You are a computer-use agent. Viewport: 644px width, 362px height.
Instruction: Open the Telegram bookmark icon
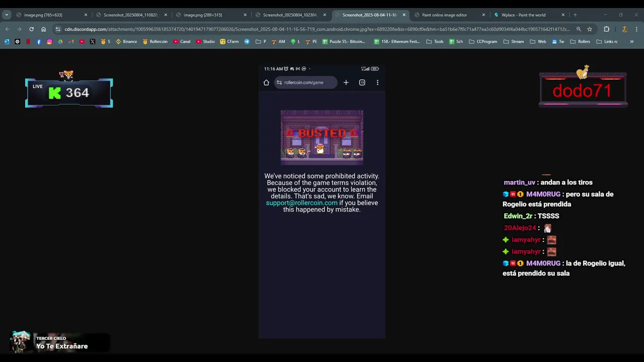pos(247,42)
